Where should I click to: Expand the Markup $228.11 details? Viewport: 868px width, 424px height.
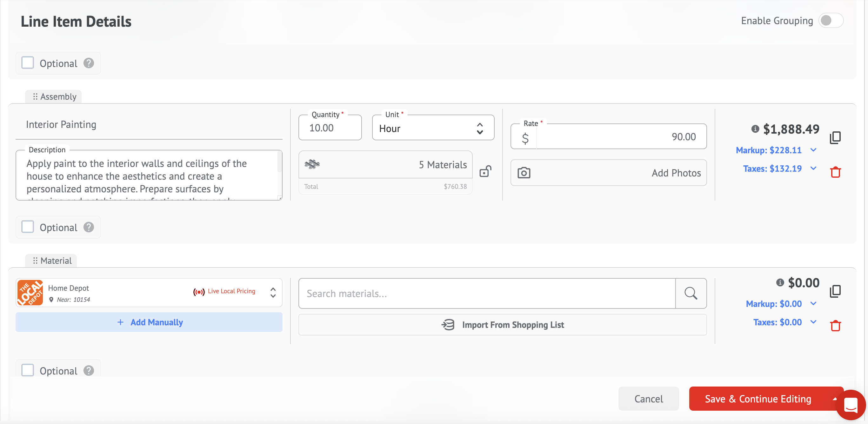[x=813, y=150]
